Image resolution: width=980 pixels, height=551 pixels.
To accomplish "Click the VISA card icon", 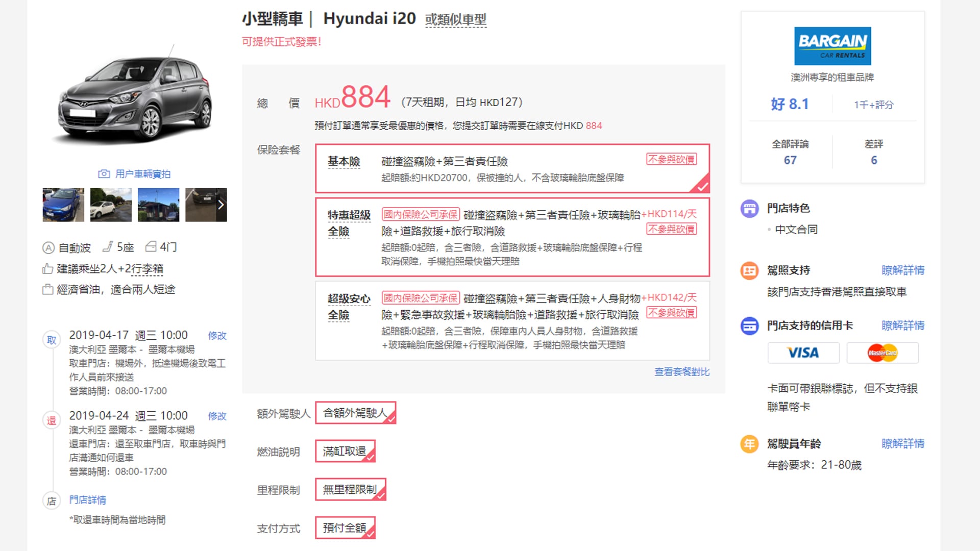I will [803, 353].
